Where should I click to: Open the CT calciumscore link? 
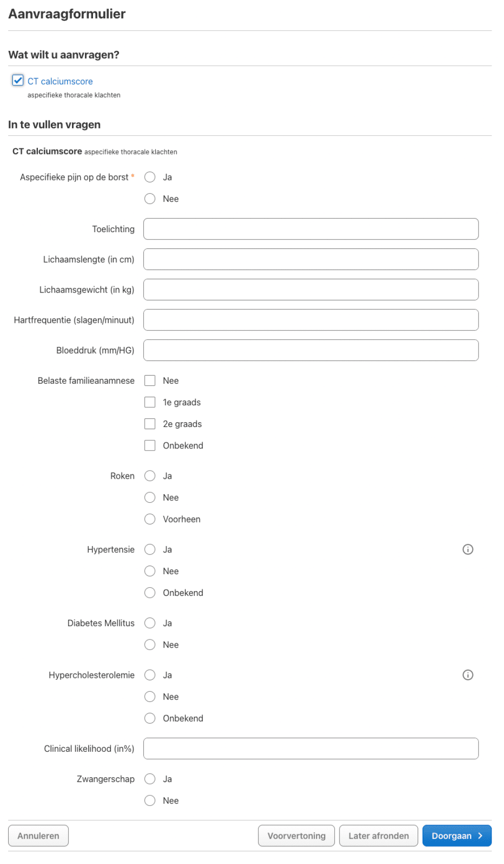(x=60, y=82)
